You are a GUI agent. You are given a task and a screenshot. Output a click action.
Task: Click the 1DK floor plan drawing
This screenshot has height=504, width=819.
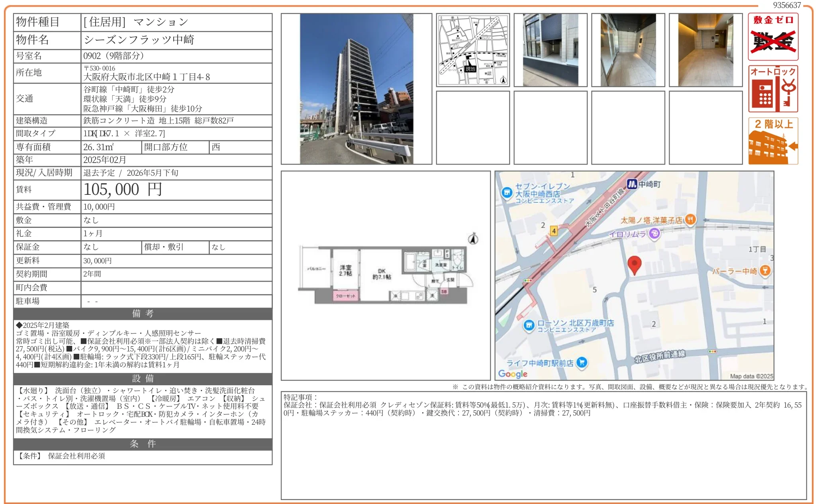(x=384, y=274)
